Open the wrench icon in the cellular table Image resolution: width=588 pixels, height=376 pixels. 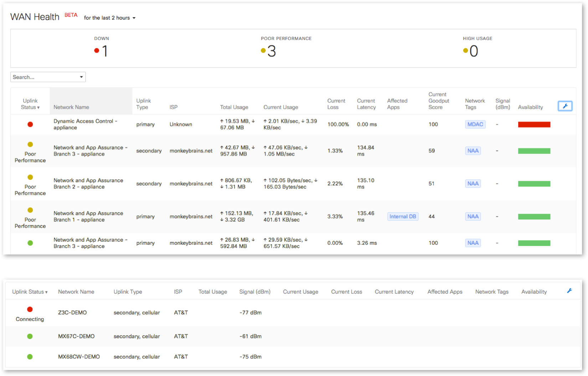point(569,291)
